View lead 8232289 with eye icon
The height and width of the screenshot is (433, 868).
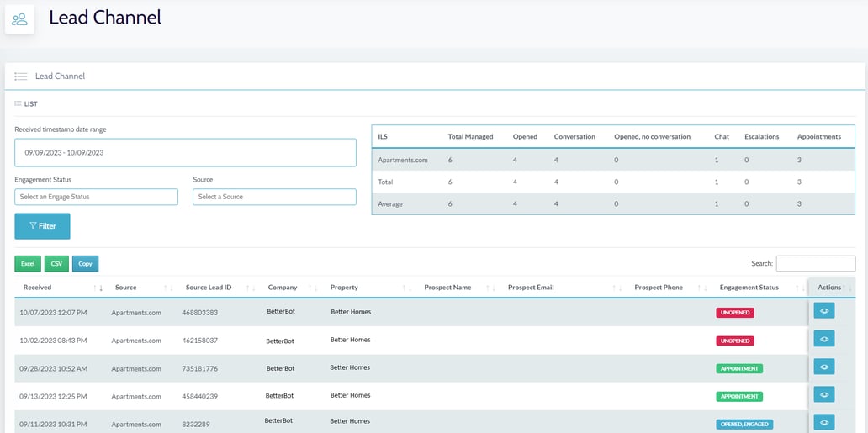[824, 422]
